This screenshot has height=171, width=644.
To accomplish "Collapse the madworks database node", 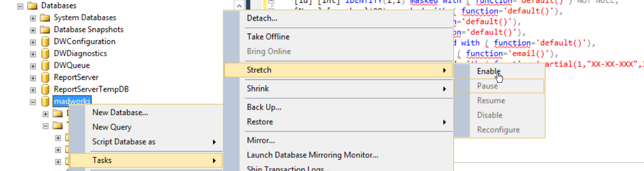I will coord(33,102).
